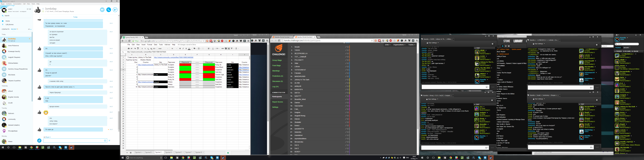The image size is (644, 160).
Task: Open the Группа A tab arrow menu
Action: [x=143, y=152]
